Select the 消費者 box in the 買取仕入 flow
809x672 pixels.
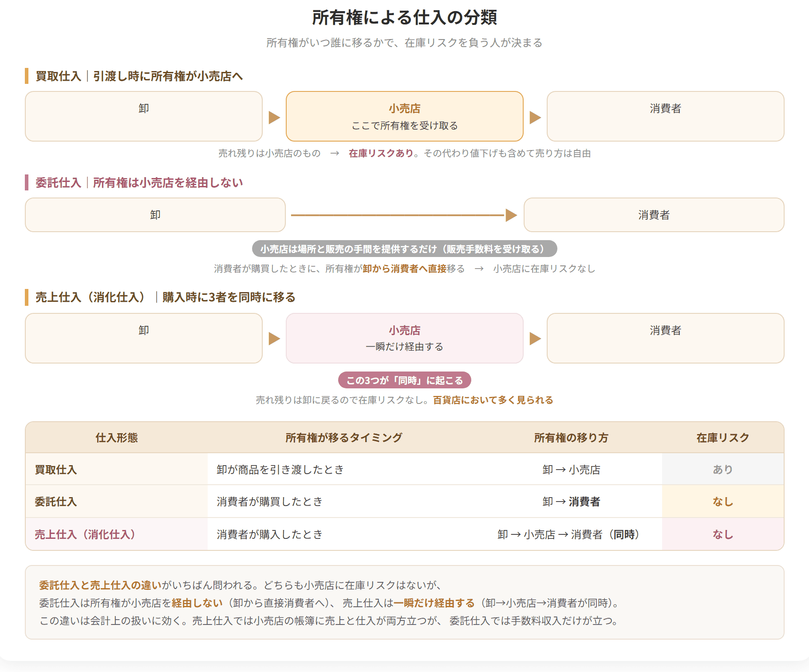(665, 116)
